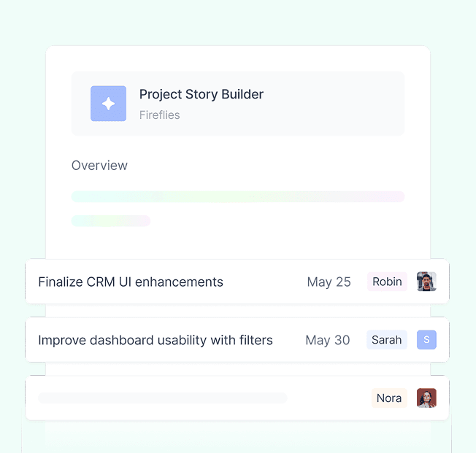Open the Overview section heading
This screenshot has height=453, width=476.
99,166
